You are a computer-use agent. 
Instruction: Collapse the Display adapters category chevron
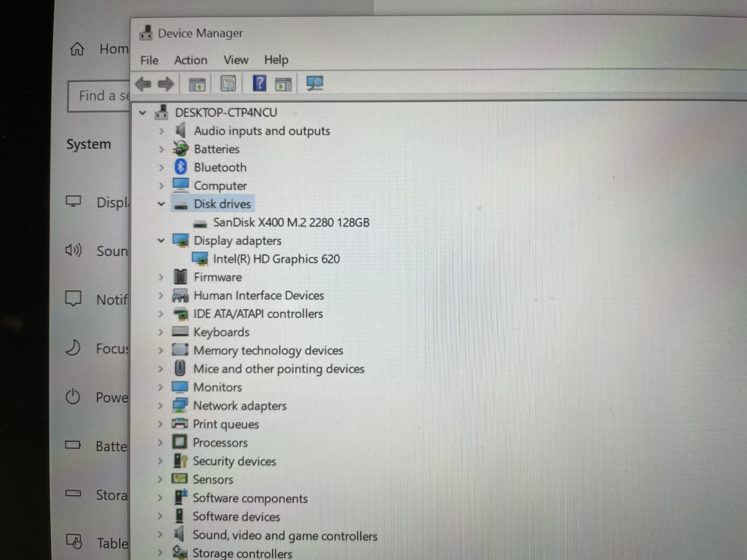tap(161, 240)
